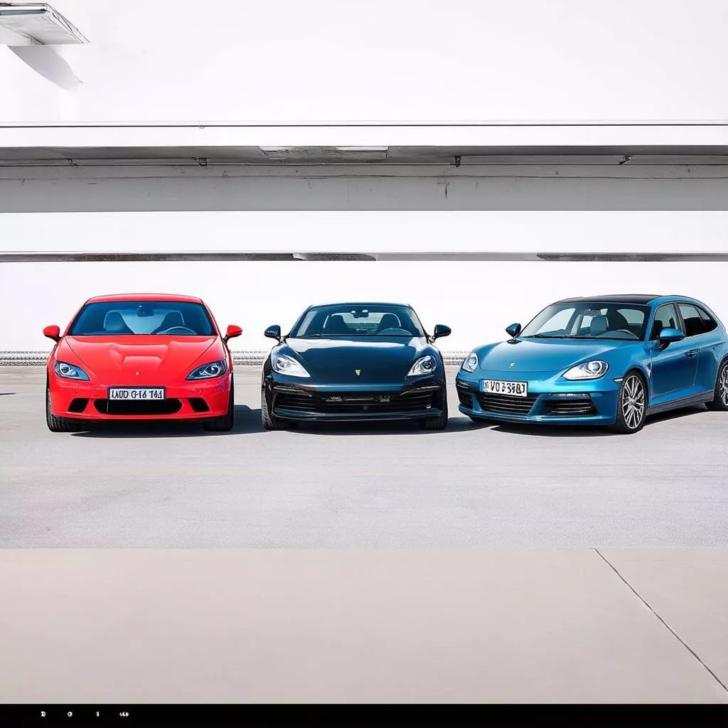Click the black car's right-side headlight
This screenshot has width=728, height=728.
tap(422, 366)
